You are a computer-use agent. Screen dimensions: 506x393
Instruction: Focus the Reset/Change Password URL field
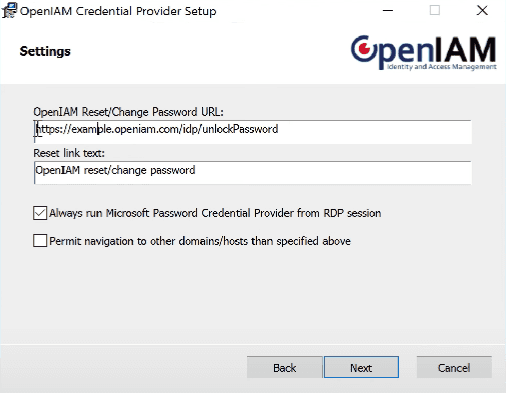pos(253,132)
